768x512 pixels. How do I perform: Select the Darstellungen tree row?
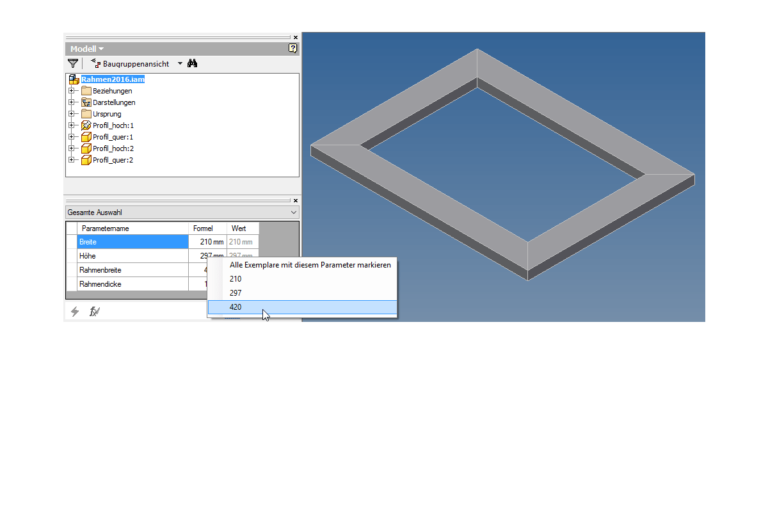pyautogui.click(x=114, y=102)
